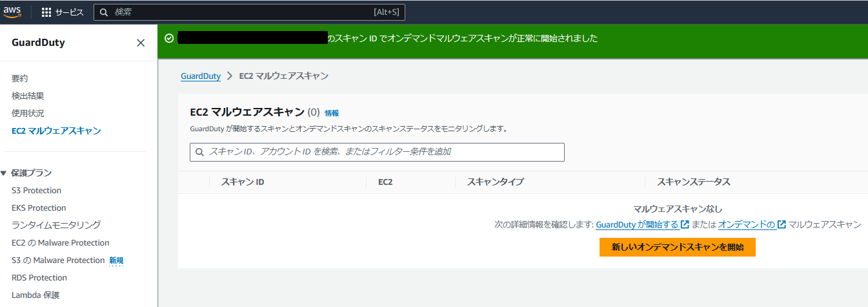Open ランタイムモニタリング page

56,225
